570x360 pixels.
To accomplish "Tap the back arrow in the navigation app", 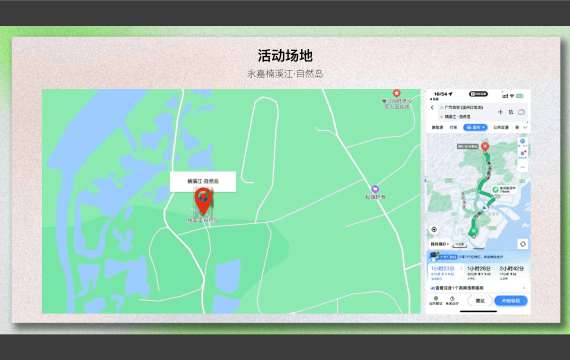I will tap(432, 108).
